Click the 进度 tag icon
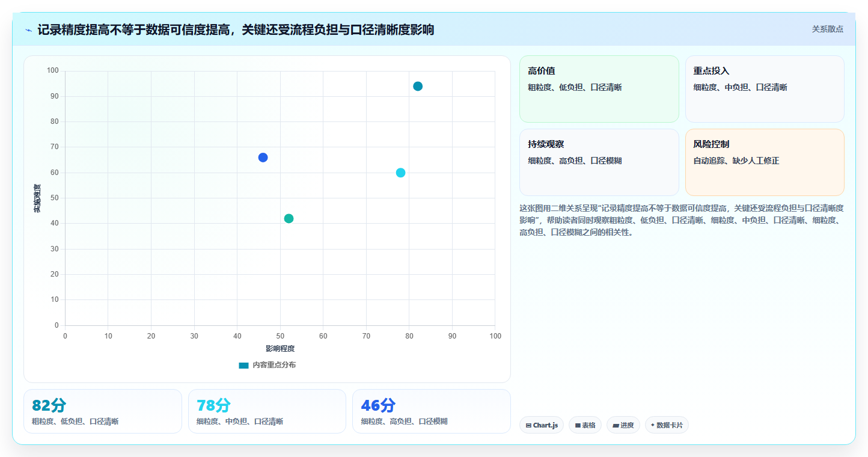868x457 pixels. (616, 426)
